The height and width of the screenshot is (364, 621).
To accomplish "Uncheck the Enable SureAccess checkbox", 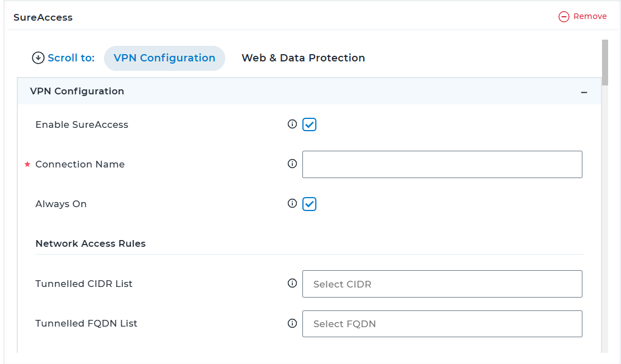I will (309, 124).
